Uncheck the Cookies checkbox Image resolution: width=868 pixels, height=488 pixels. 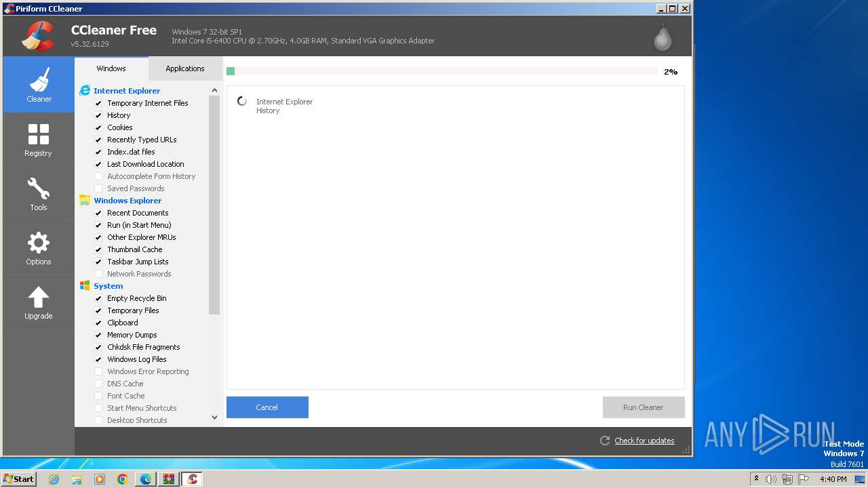pos(98,127)
